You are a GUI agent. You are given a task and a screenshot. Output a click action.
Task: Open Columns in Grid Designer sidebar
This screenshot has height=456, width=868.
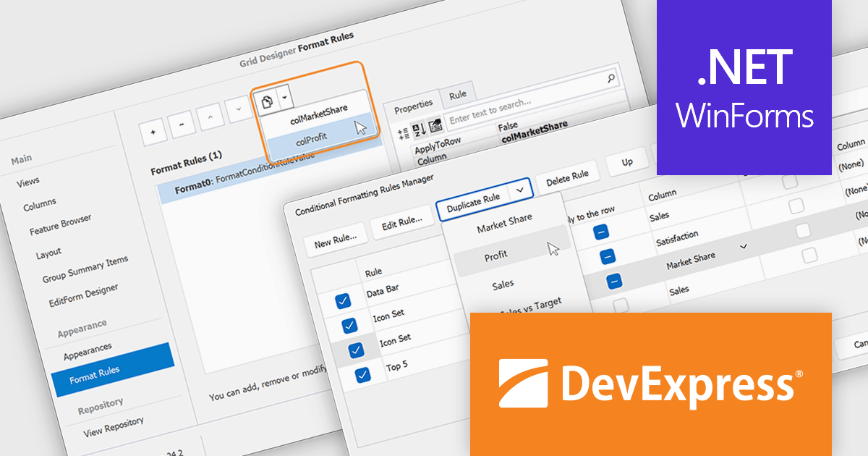pyautogui.click(x=39, y=206)
